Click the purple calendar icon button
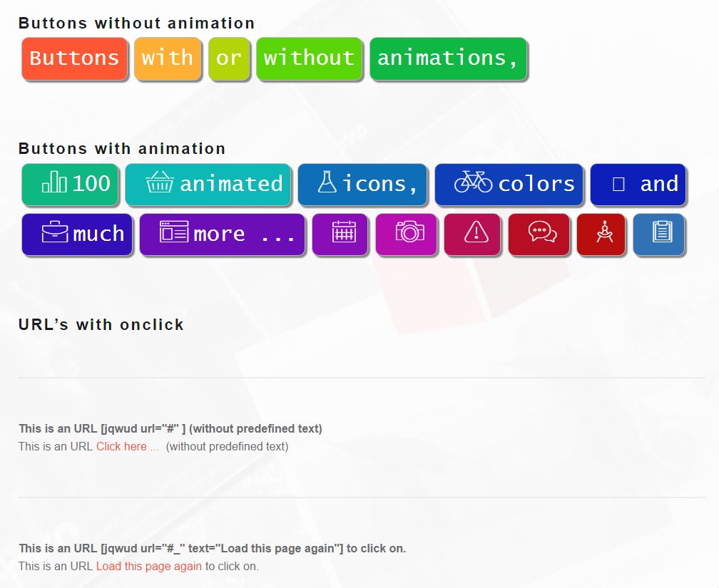Viewport: 719px width, 588px height. pos(340,234)
